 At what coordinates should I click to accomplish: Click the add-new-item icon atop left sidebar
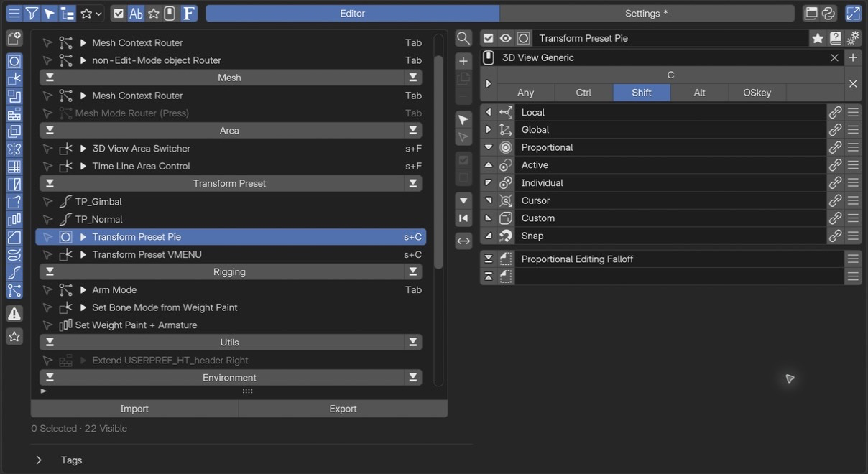pyautogui.click(x=14, y=39)
